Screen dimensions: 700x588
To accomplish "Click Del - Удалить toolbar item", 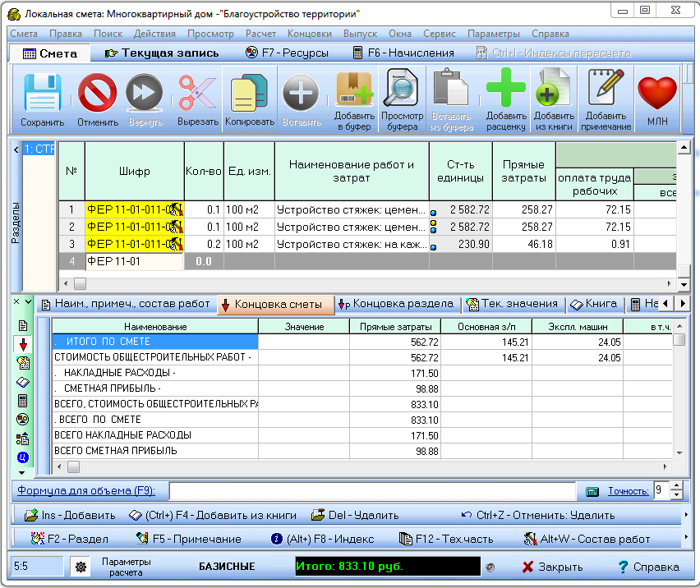I will (355, 515).
